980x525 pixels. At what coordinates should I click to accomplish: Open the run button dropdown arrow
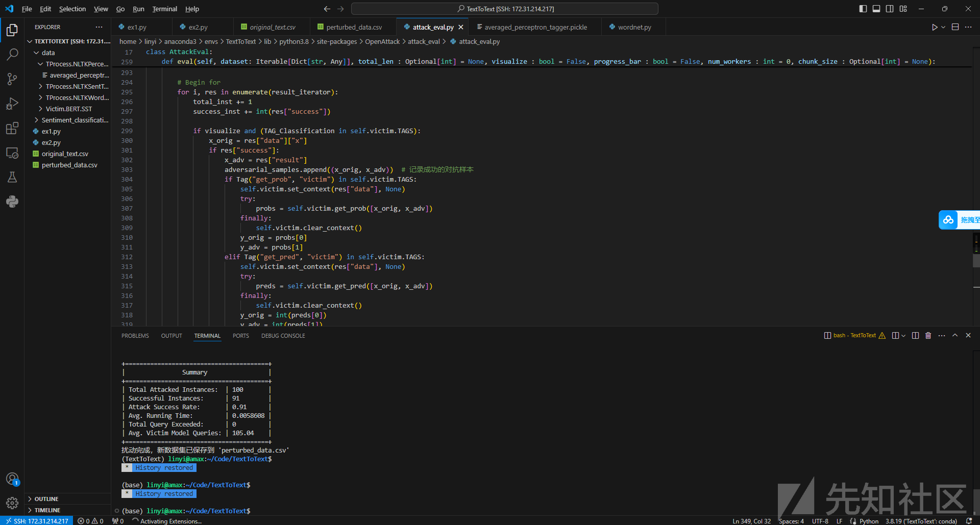click(943, 27)
